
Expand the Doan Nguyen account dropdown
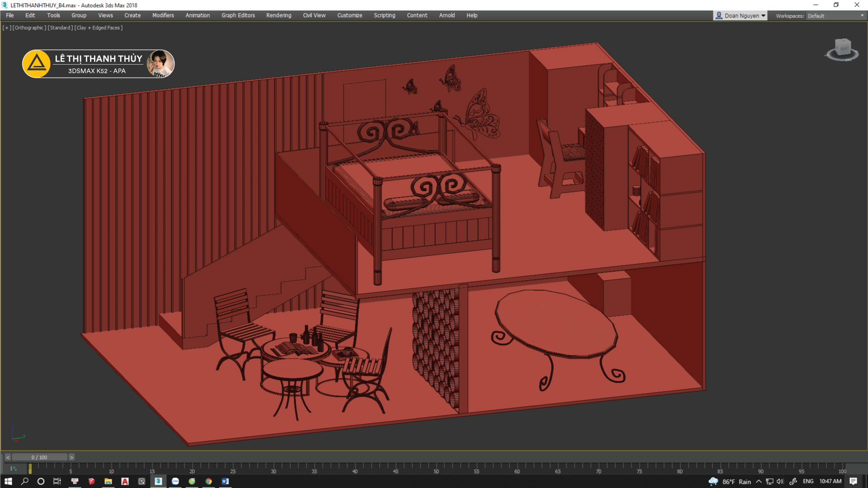tap(740, 15)
